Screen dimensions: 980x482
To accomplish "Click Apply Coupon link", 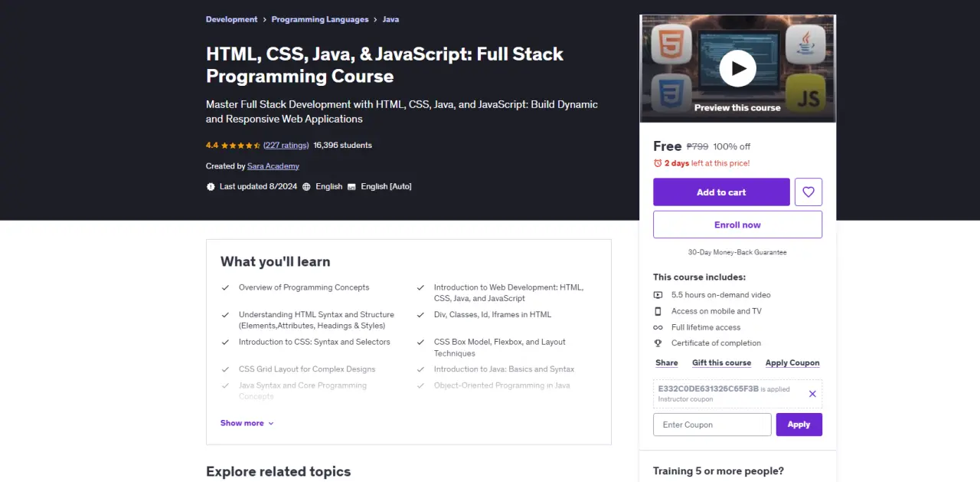I will pos(792,363).
